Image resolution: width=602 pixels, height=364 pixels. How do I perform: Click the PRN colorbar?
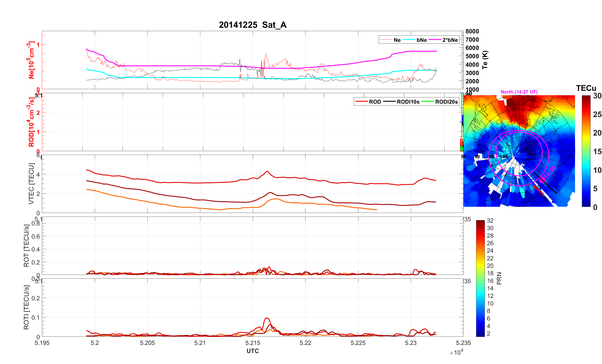480,278
